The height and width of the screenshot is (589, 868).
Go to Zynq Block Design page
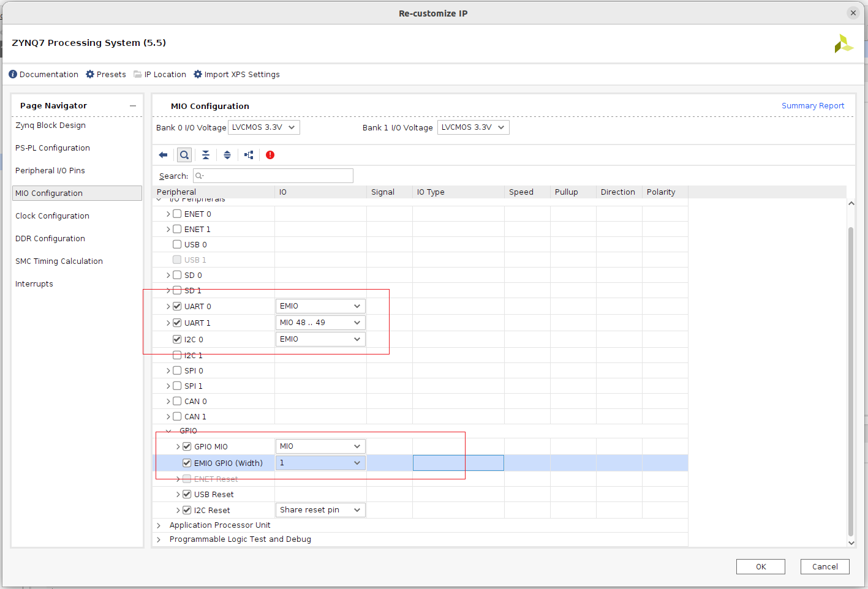click(50, 125)
